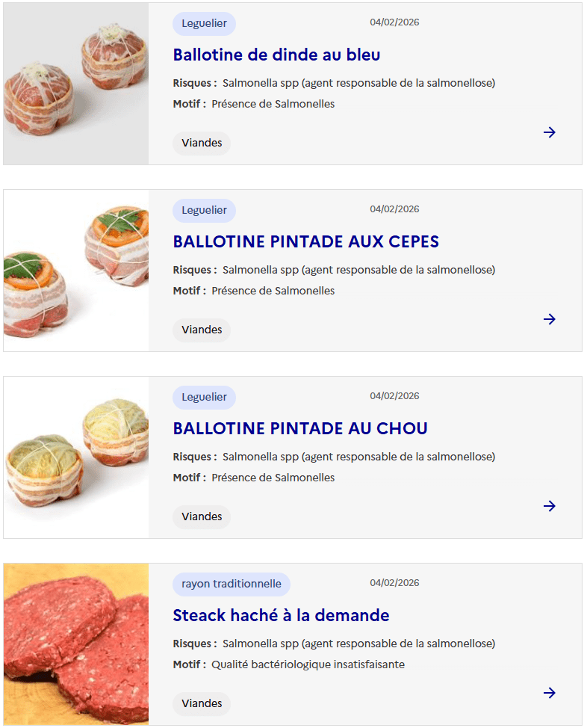Screen dimensions: 587x728
Task: Click Viandes category on Pintade aux Cepes card
Action: pos(202,330)
